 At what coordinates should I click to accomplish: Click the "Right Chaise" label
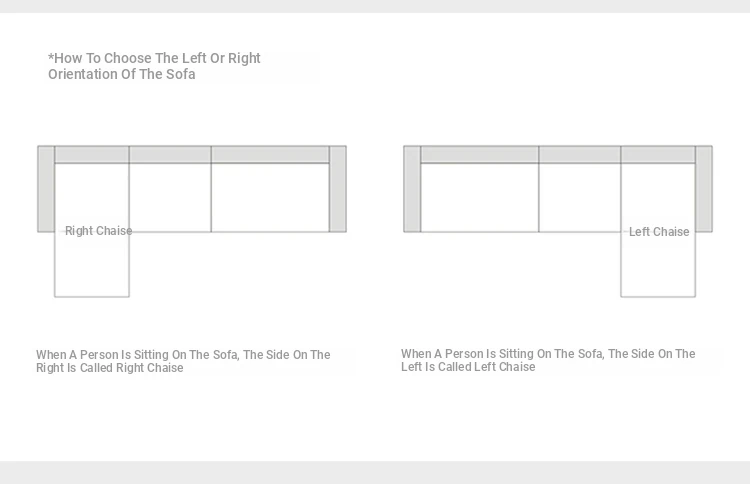98,231
